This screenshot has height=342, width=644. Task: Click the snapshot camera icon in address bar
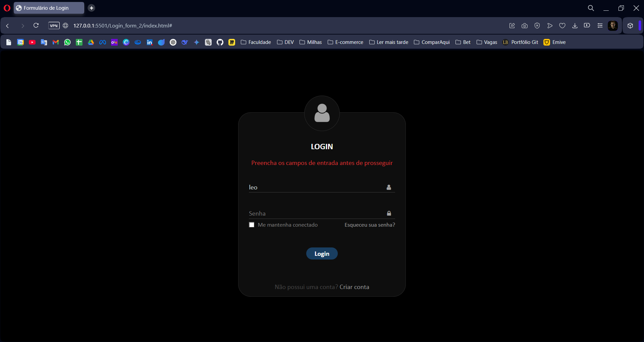tap(525, 25)
